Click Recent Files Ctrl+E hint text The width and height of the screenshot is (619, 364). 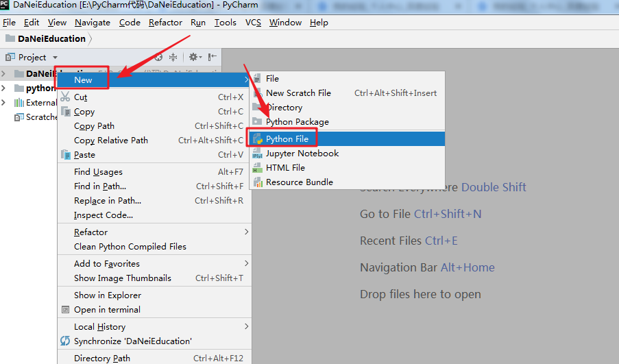point(409,241)
